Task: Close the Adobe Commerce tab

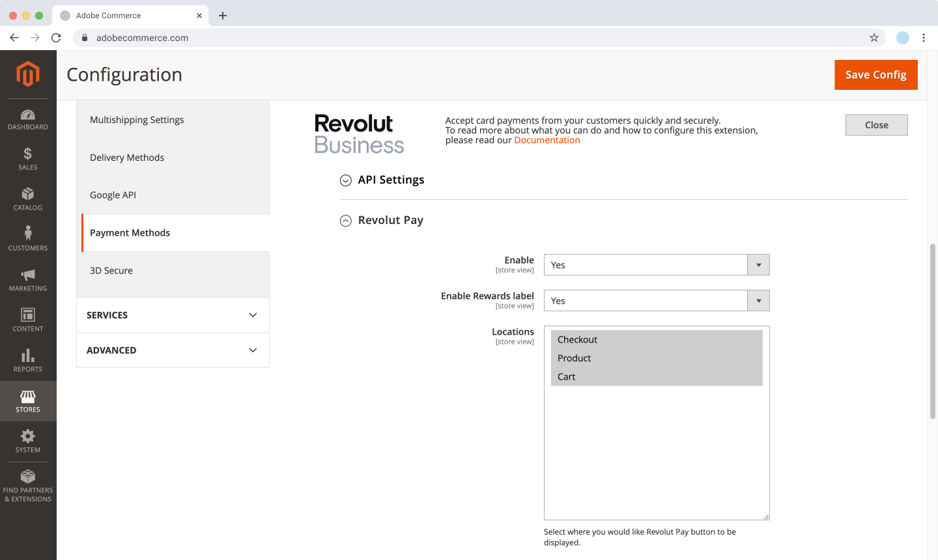Action: coord(199,16)
